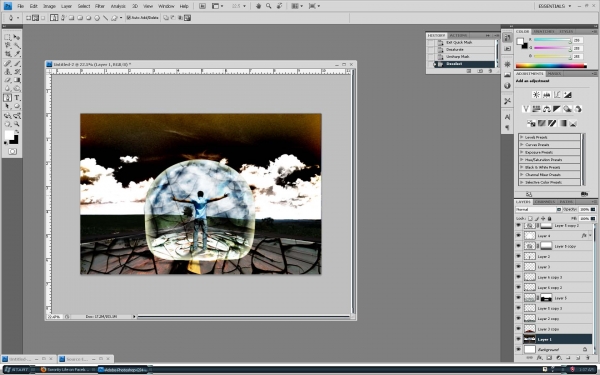Viewport: 600px width, 375px height.
Task: Hide the Background layer
Action: 518,349
